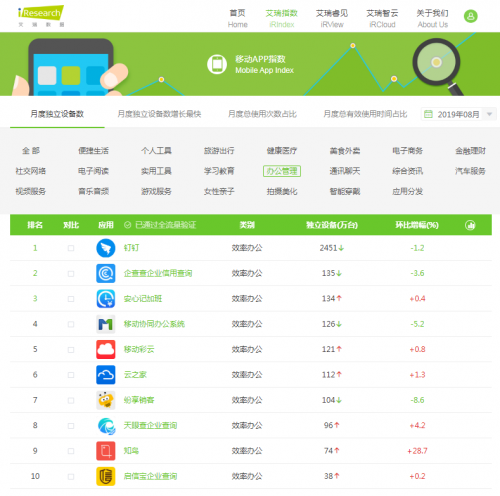Click the 钉钉 app icon
This screenshot has width=500, height=496.
pos(106,248)
